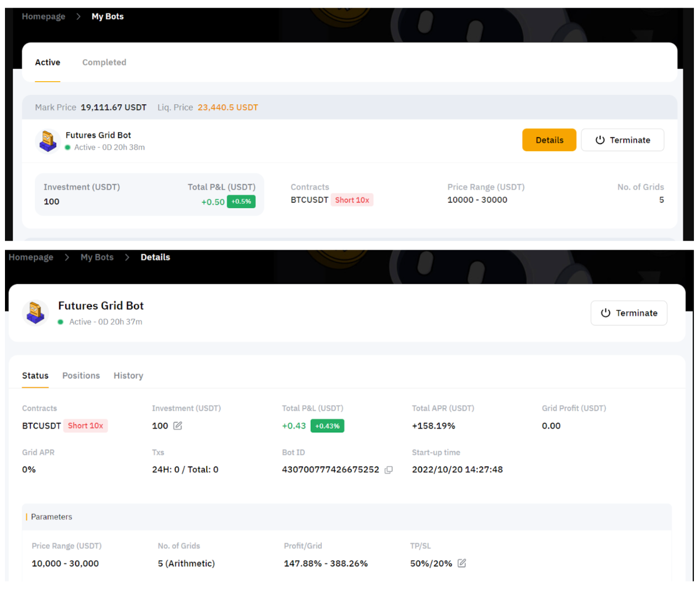Navigate back to My Bots via Details breadcrumb
The image size is (700, 592).
click(97, 257)
